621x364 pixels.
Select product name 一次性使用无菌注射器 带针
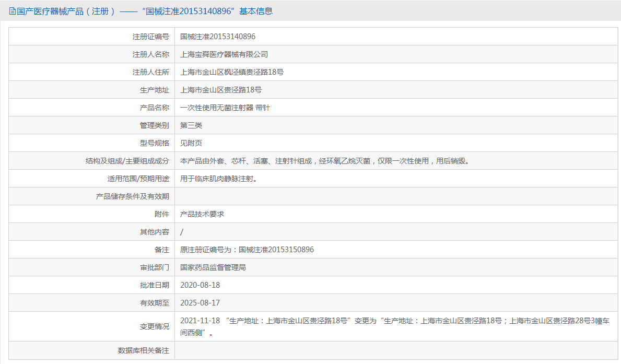225,108
